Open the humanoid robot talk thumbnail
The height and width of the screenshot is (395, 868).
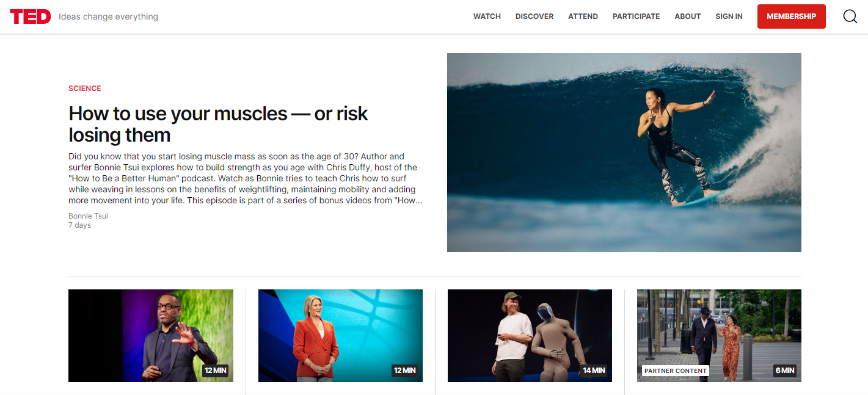(x=530, y=336)
